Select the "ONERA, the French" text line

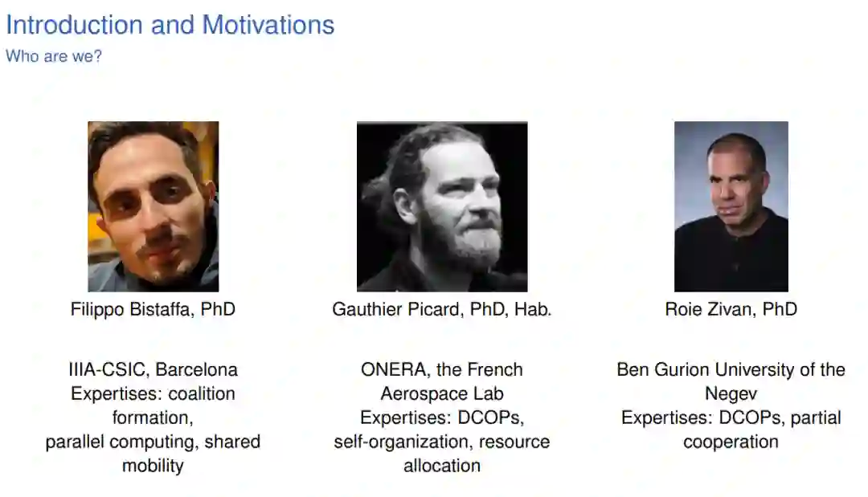442,370
